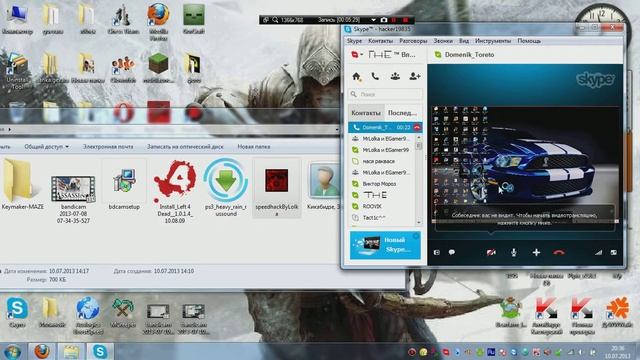
Task: Open the Uninstall Tool desktop shortcut
Action: coord(17,70)
